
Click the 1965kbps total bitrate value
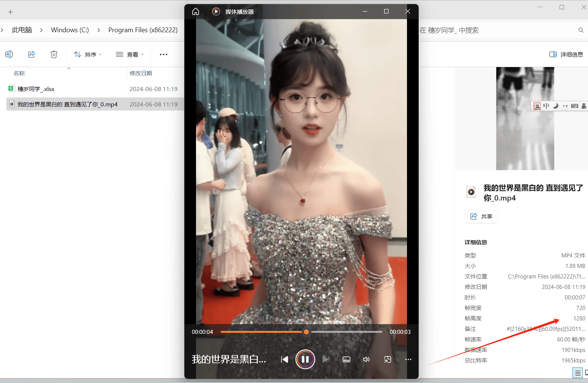pyautogui.click(x=573, y=361)
